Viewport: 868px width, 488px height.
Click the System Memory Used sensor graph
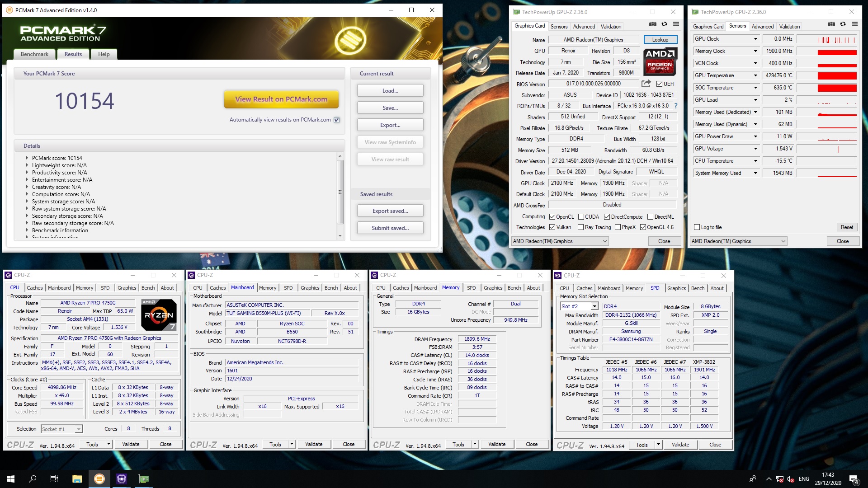[x=827, y=174]
